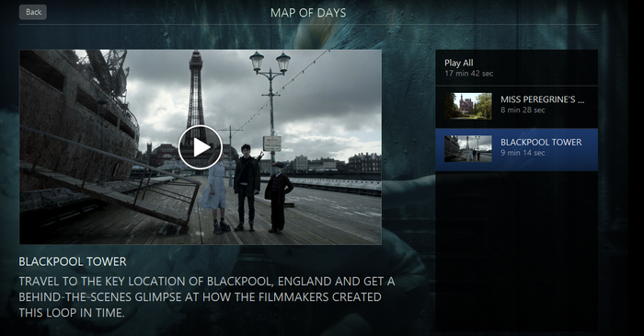This screenshot has width=644, height=336.
Task: Click the Back button
Action: point(33,12)
